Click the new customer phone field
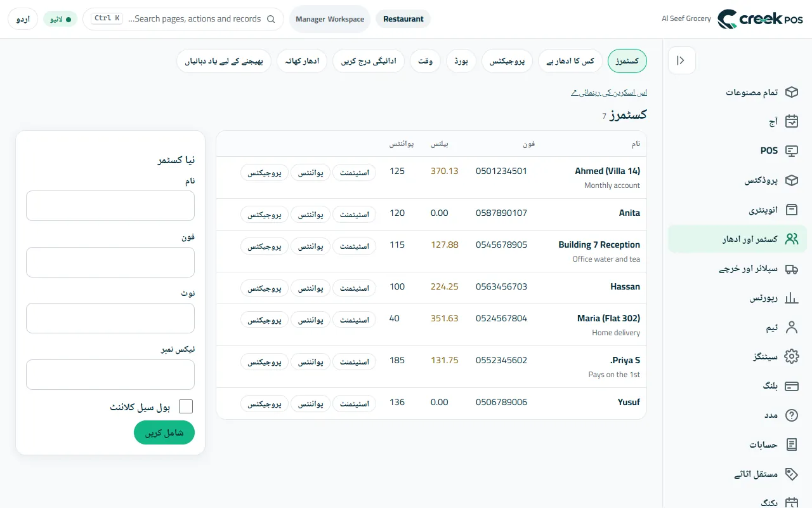The image size is (812, 508). [x=110, y=262]
